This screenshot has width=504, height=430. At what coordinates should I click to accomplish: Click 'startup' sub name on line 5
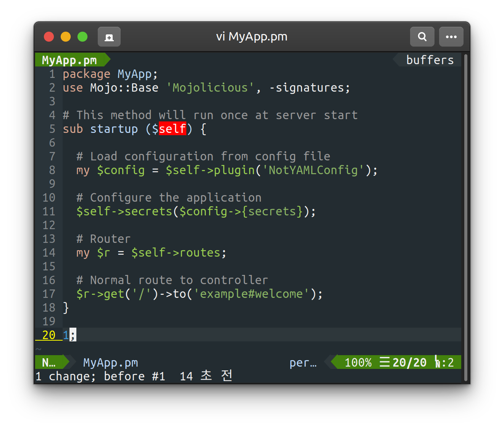point(114,129)
